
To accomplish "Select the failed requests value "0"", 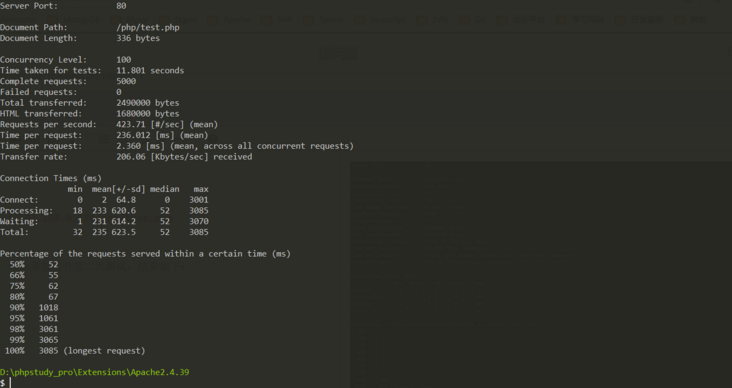I will (x=119, y=92).
